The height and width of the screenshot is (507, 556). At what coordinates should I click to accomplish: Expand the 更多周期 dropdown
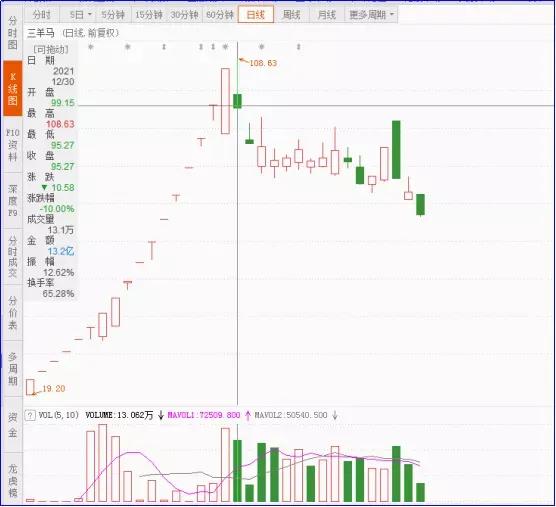(371, 15)
